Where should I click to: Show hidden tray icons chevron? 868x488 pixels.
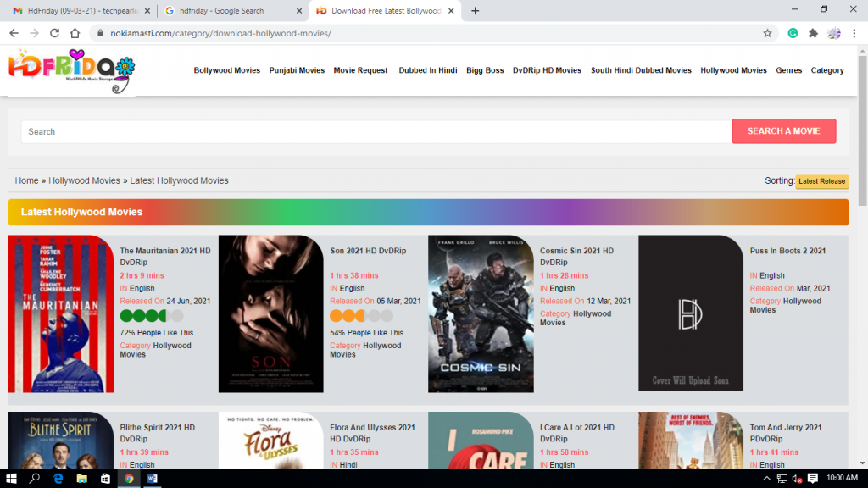[x=766, y=478]
